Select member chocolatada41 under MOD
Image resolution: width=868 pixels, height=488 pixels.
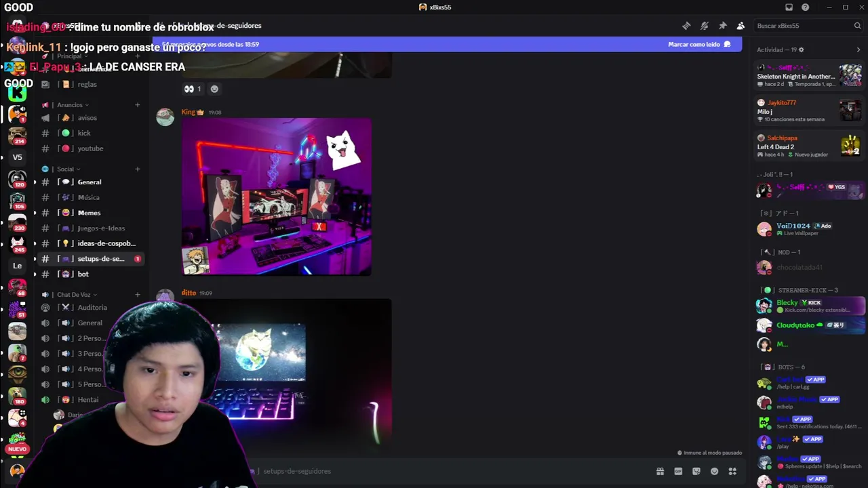(809, 267)
